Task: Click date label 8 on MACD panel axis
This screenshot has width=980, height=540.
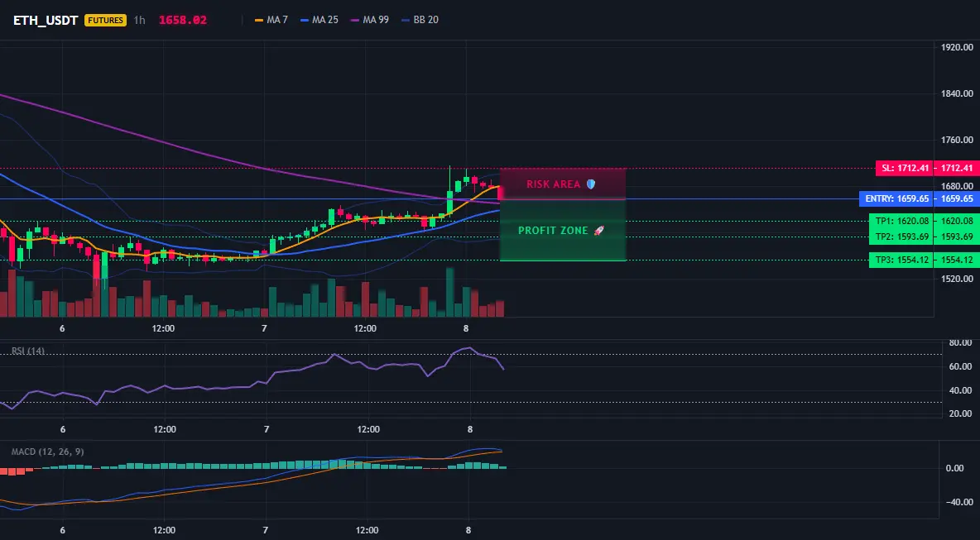Action: [x=468, y=531]
